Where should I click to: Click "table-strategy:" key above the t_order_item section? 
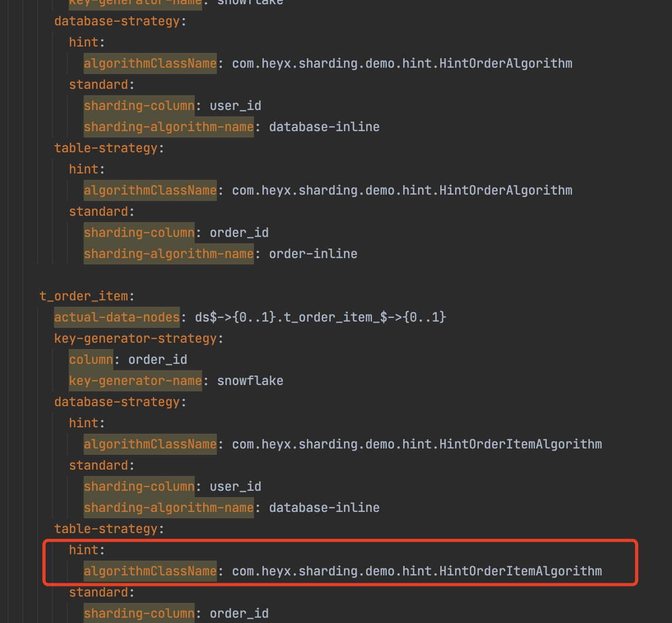tap(109, 148)
